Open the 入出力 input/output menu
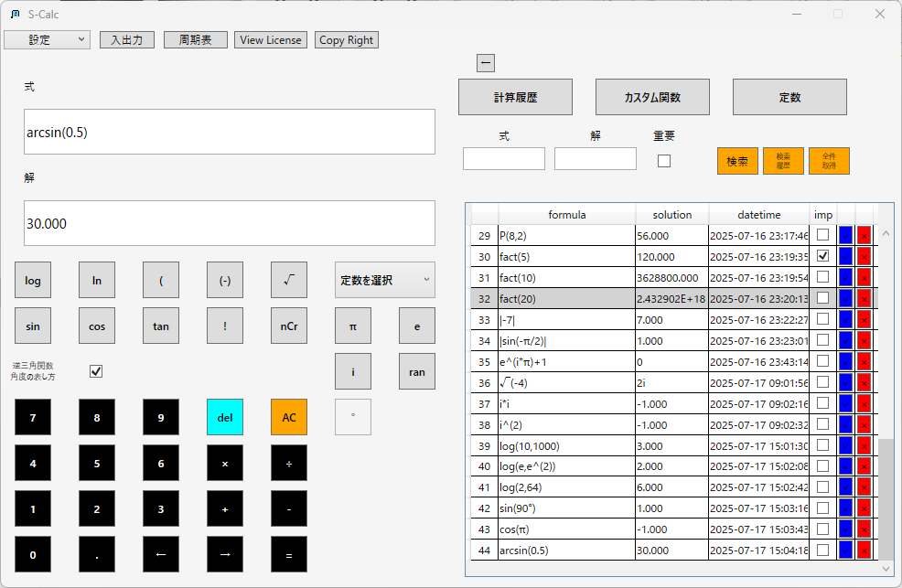The image size is (902, 588). click(127, 39)
